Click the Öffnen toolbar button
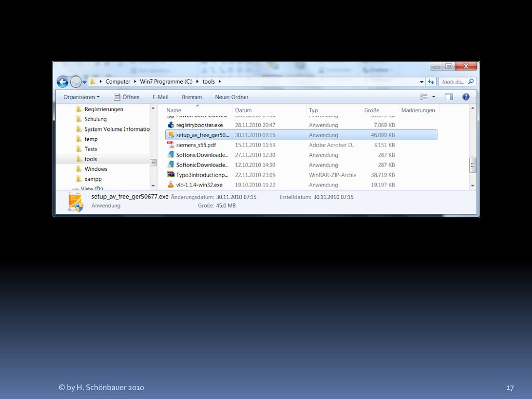Image resolution: width=532 pixels, height=399 pixels. 127,97
